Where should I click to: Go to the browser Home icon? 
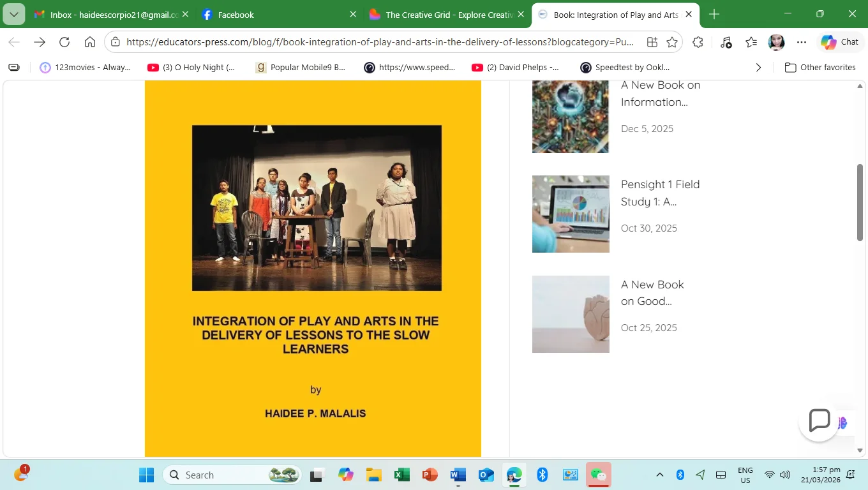point(90,42)
